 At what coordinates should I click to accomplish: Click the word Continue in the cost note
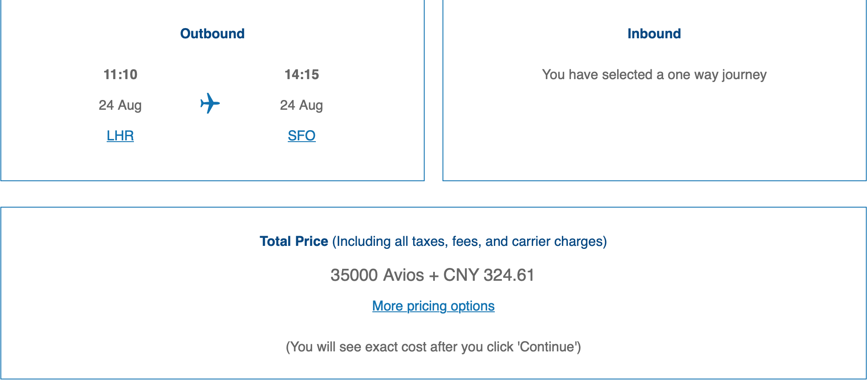tap(547, 347)
